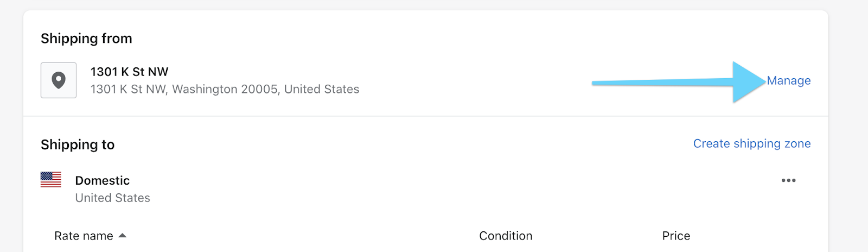Click the blue arrow pointing to Manage
This screenshot has width=868, height=252.
(678, 82)
